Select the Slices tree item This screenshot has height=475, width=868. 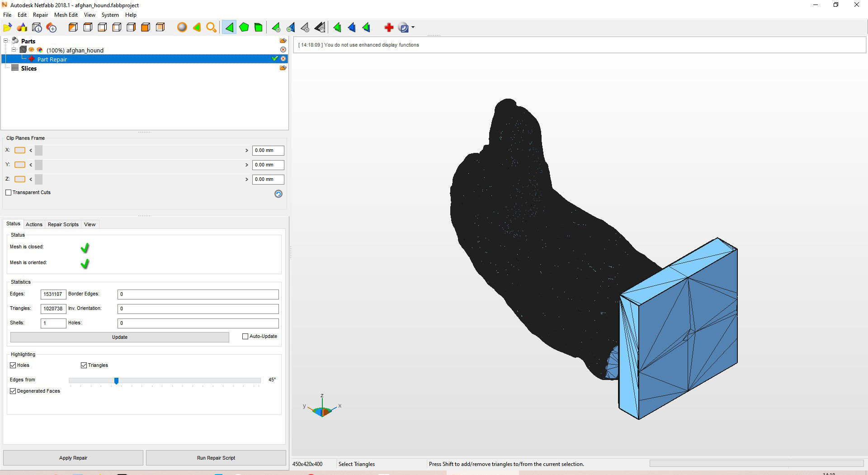click(28, 68)
